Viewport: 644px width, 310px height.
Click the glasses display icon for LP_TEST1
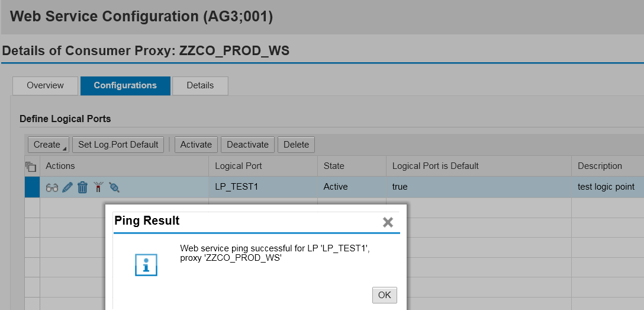51,188
